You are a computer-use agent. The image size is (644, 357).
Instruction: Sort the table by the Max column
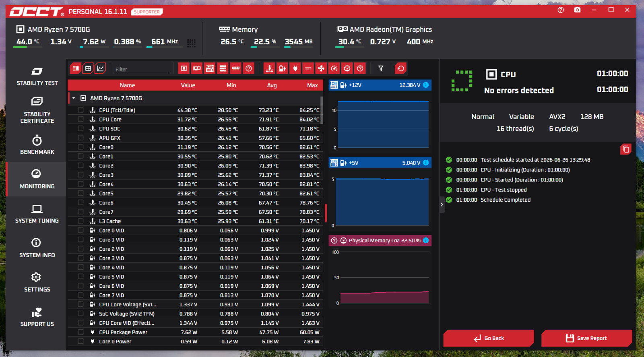tap(313, 85)
